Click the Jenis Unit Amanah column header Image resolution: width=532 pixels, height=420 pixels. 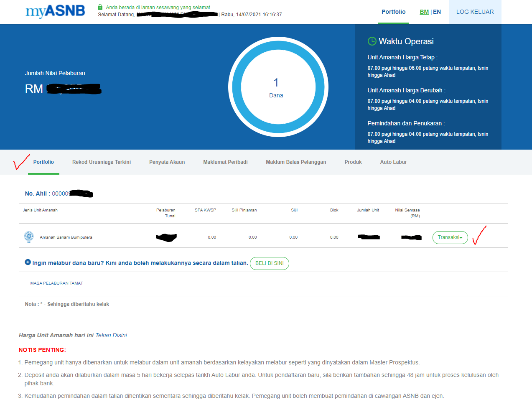(40, 210)
